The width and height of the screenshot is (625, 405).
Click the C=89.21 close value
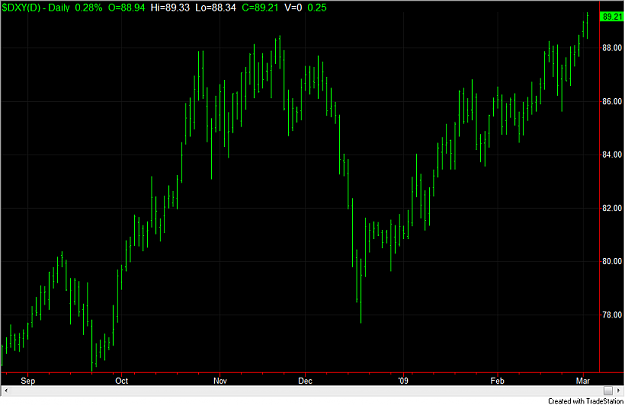pyautogui.click(x=260, y=8)
